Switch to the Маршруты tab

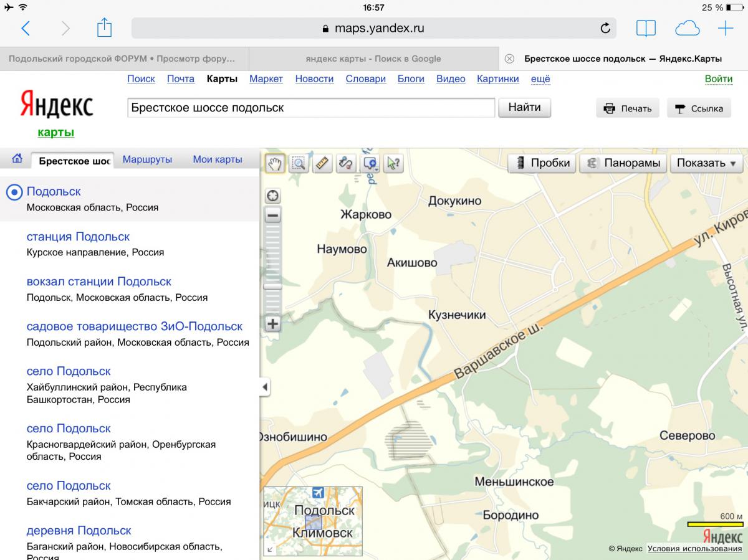pyautogui.click(x=147, y=159)
